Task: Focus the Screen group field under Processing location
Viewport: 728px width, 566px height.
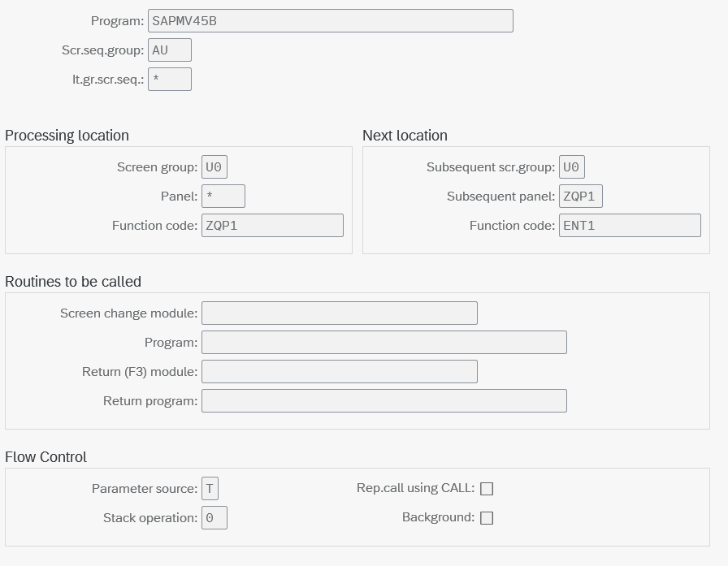Action: [214, 167]
